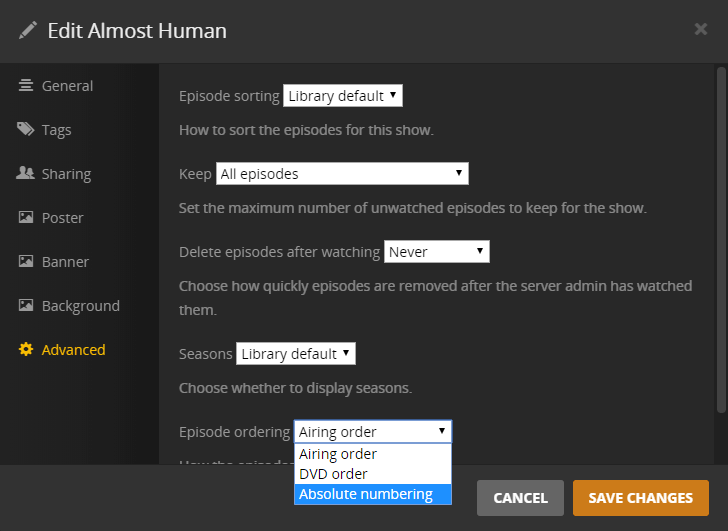
Task: Close the Edit Almost Human dialog
Action: click(x=701, y=29)
